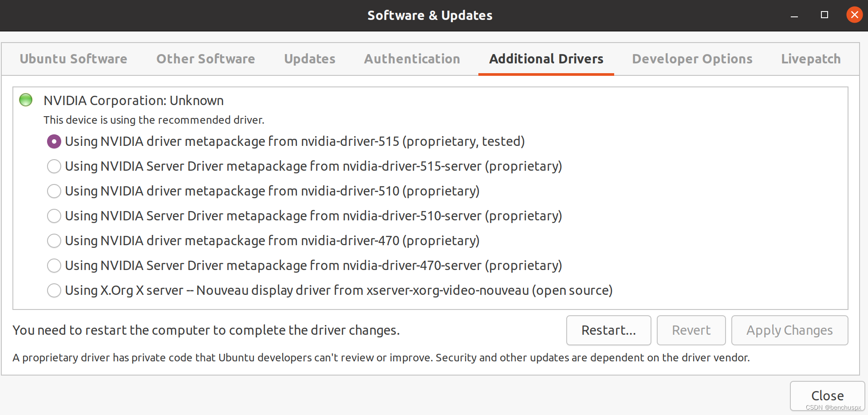
Task: Click the 'NVIDIA Corporation: Unknown' device heading
Action: (x=134, y=101)
